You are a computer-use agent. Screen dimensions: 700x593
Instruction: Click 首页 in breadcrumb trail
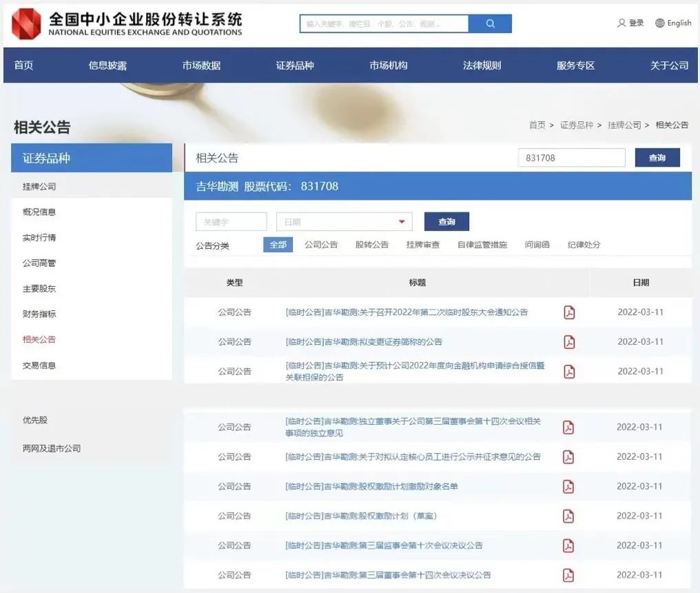click(x=537, y=125)
